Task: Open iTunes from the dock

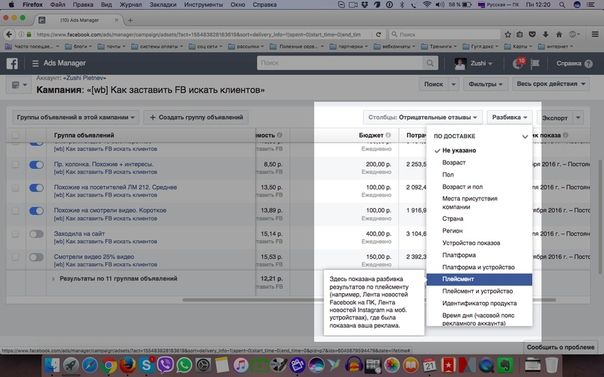Action: click(241, 365)
